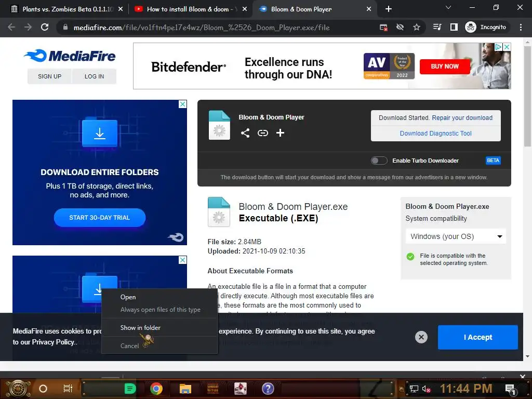
Task: Open Task View on the taskbar
Action: click(x=68, y=389)
